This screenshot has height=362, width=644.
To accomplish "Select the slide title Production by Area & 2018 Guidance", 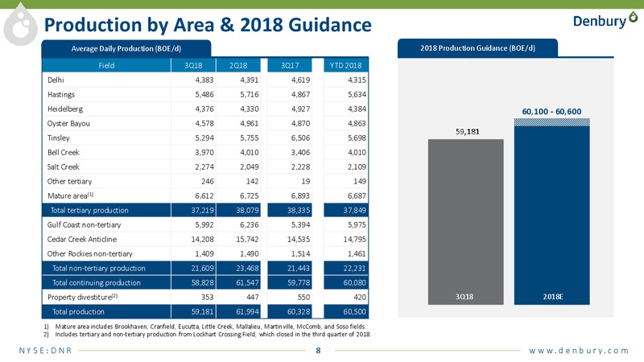I will click(x=208, y=25).
